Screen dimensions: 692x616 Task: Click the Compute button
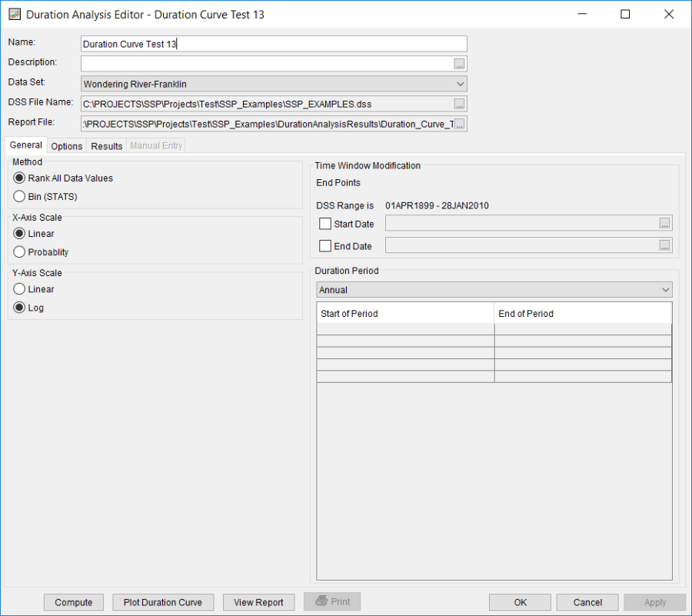click(74, 602)
